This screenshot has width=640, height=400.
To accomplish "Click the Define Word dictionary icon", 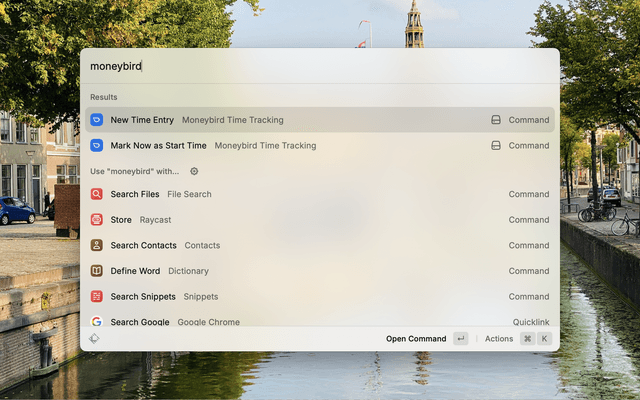I will click(96, 271).
